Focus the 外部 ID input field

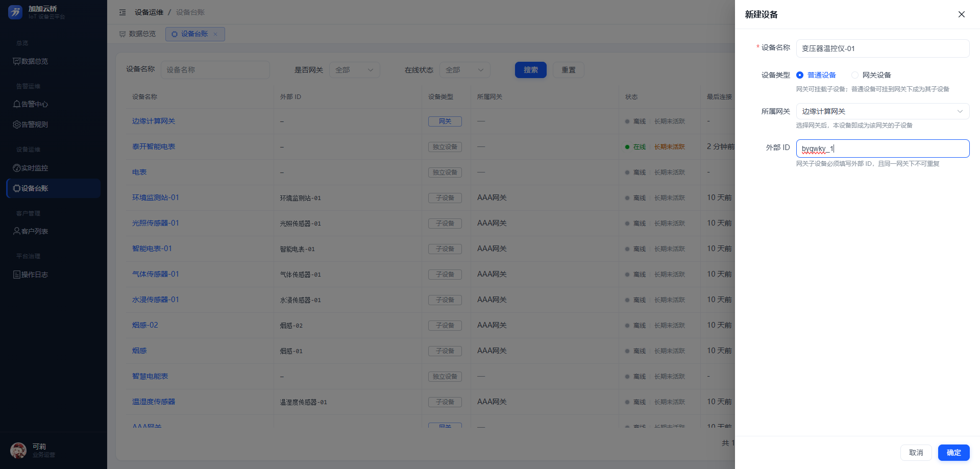(x=883, y=149)
